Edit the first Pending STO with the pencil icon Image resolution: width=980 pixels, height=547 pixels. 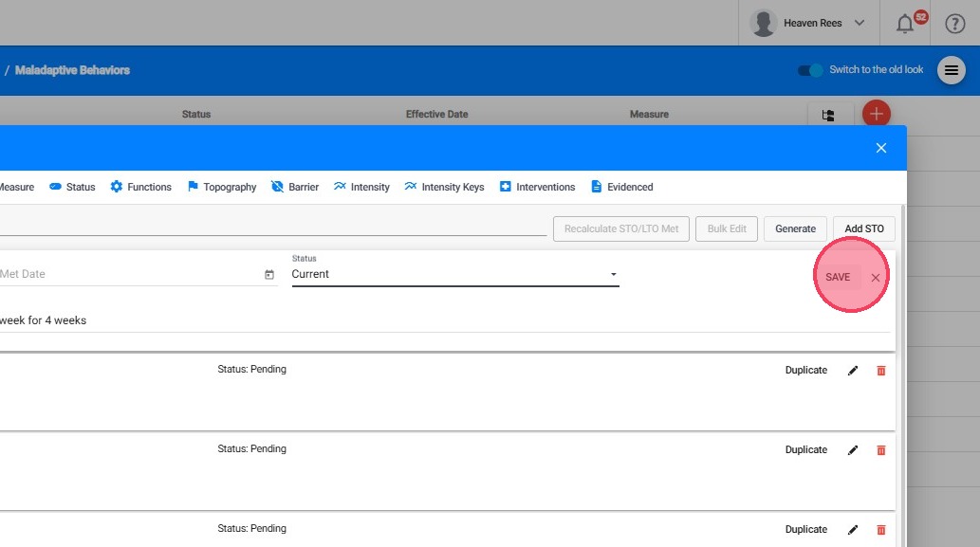pos(853,371)
